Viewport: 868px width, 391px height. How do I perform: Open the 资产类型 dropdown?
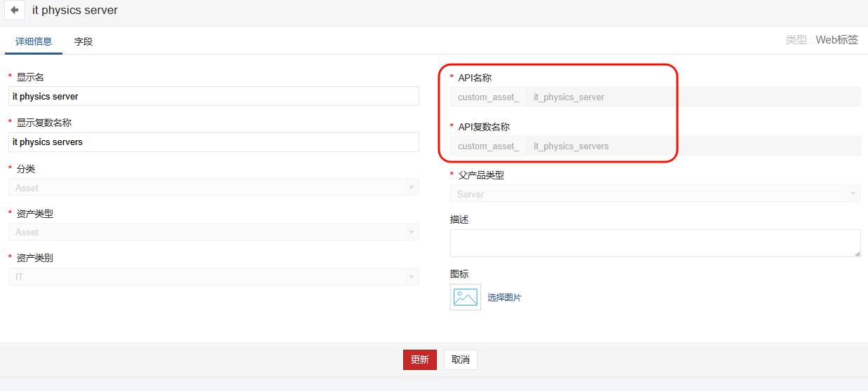(x=214, y=232)
